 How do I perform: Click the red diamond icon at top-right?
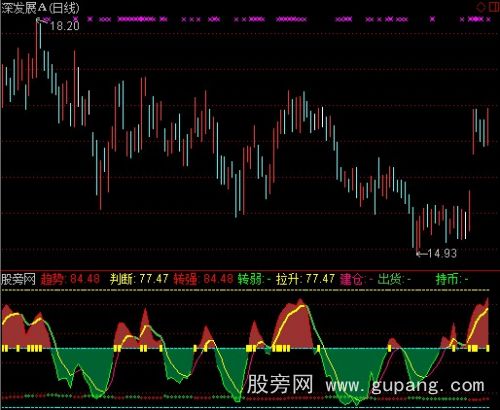(481, 7)
